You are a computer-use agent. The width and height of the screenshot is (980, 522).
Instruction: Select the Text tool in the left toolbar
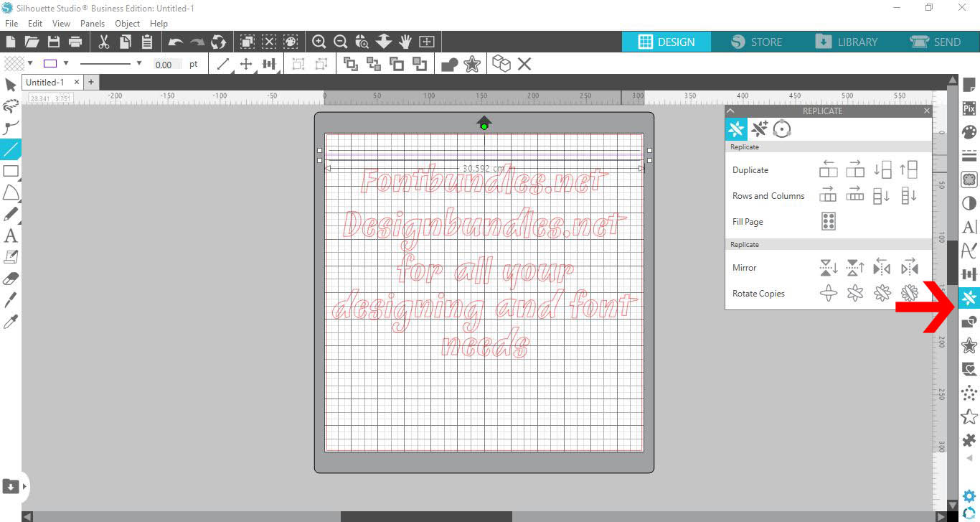(x=10, y=236)
